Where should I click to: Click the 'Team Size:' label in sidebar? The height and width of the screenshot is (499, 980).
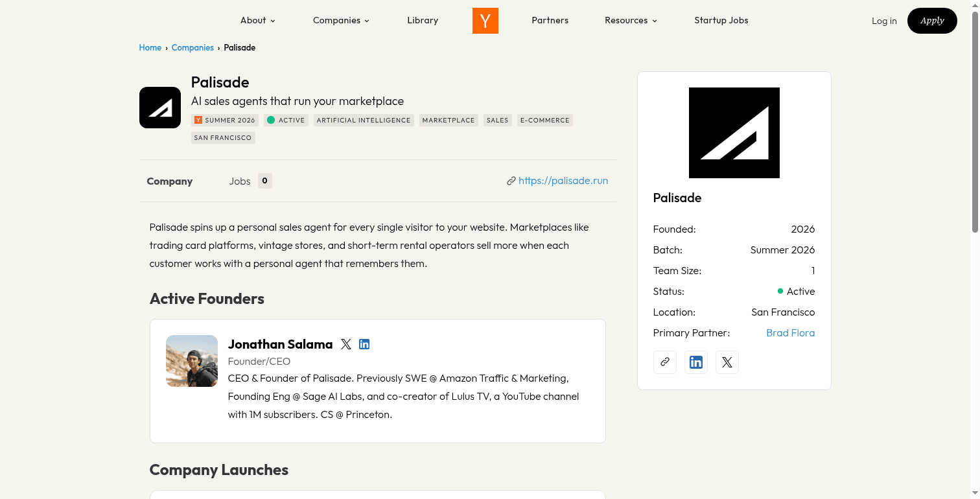pos(677,270)
